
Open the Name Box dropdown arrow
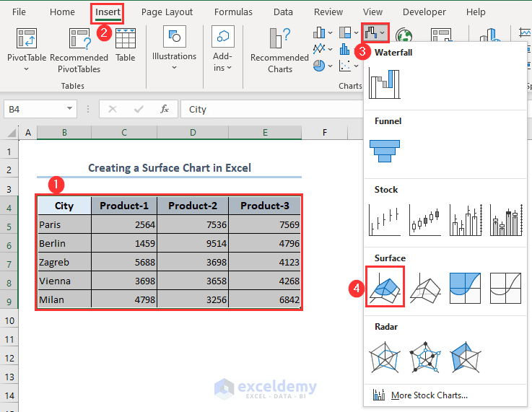pos(69,109)
